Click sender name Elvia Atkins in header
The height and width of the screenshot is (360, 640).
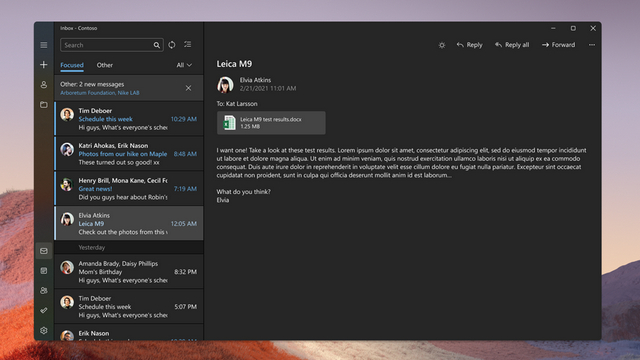point(255,80)
